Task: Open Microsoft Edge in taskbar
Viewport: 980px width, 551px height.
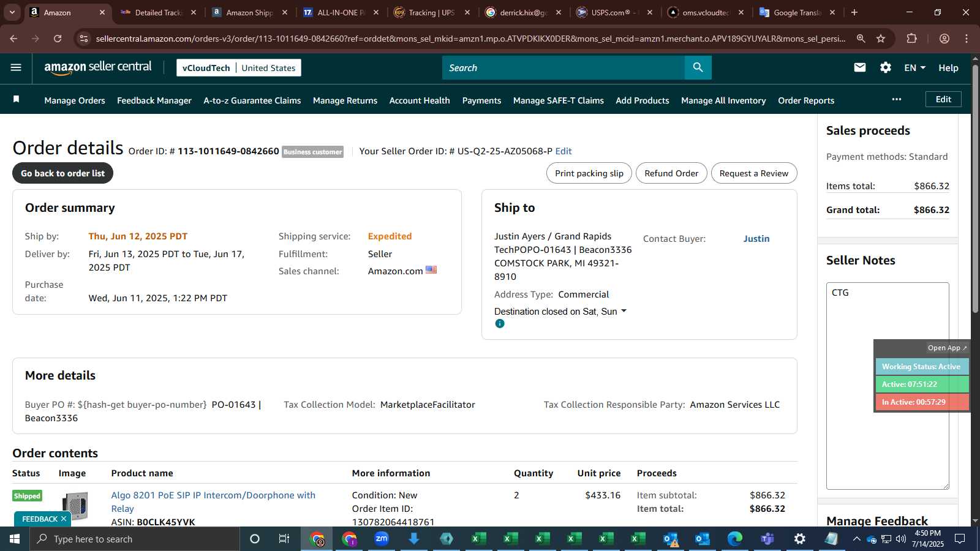Action: click(734, 539)
